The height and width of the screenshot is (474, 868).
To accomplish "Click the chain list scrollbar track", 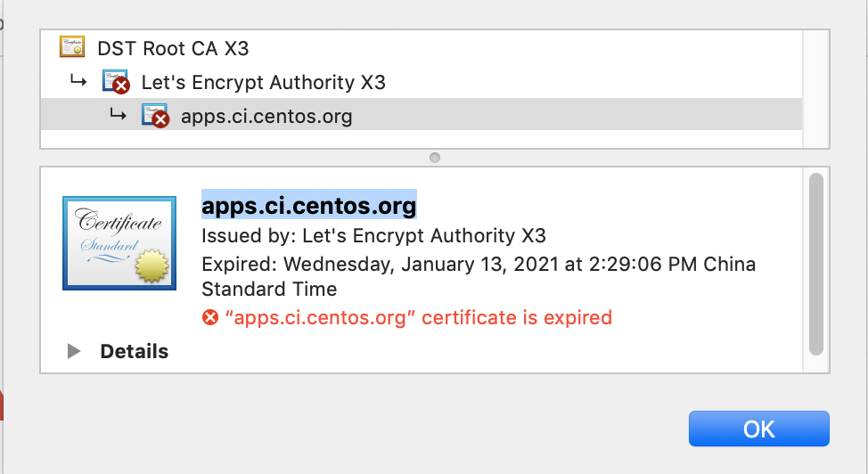I will [x=815, y=89].
